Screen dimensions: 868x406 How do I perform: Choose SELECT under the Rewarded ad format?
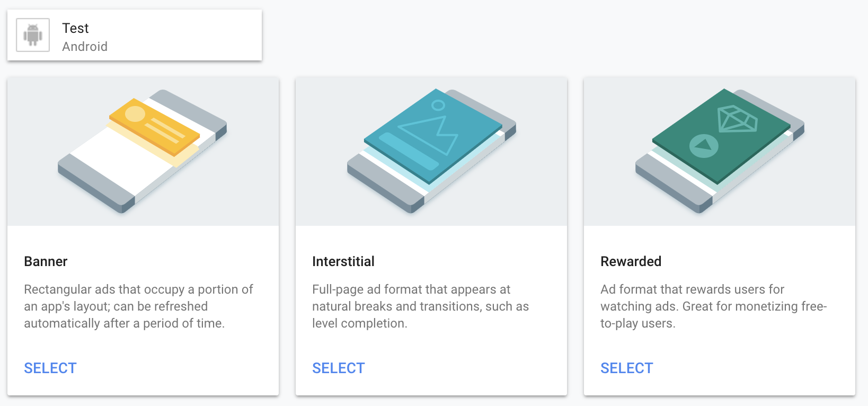[626, 368]
